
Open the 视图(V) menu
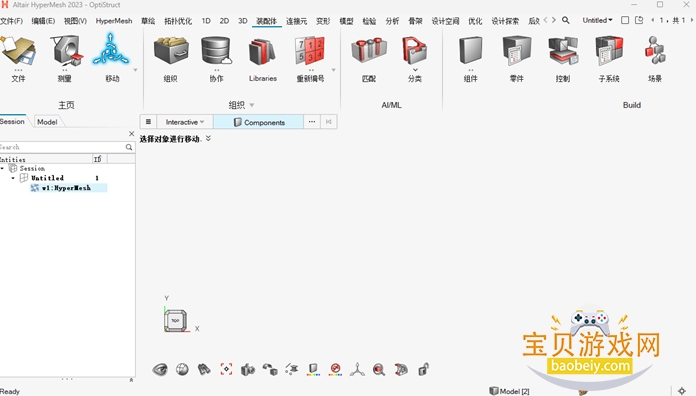tap(75, 21)
